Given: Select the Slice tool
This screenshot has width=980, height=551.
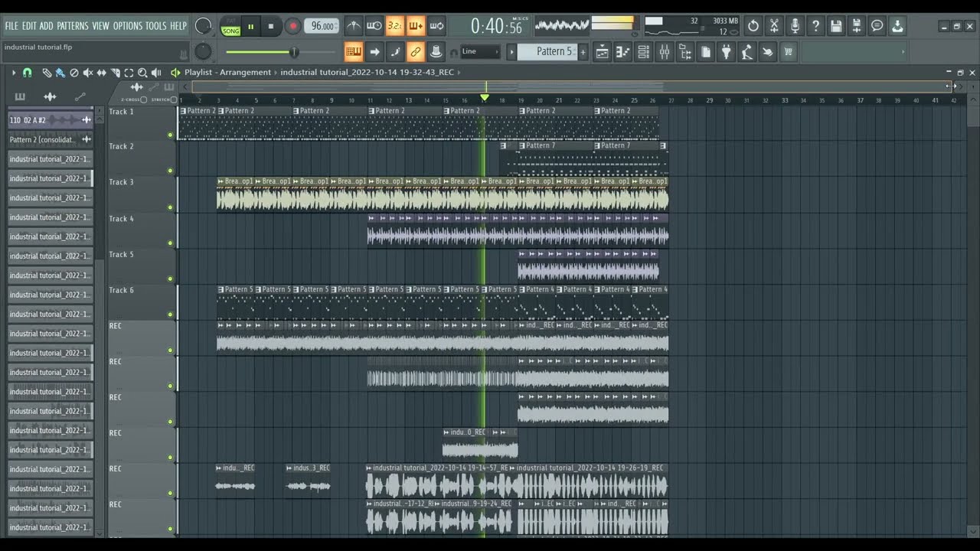Looking at the screenshot, I should [x=115, y=73].
